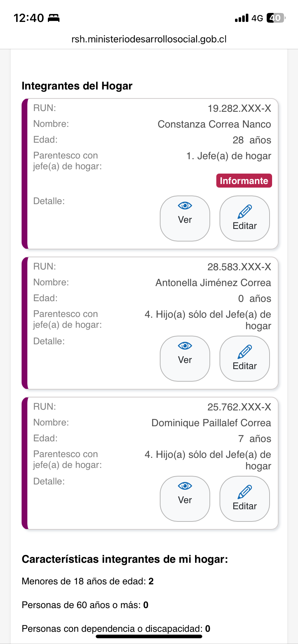Screen dimensions: 298x644
Task: Tap pencil icon for Dominique Paillalef Correa
Action: tap(245, 492)
